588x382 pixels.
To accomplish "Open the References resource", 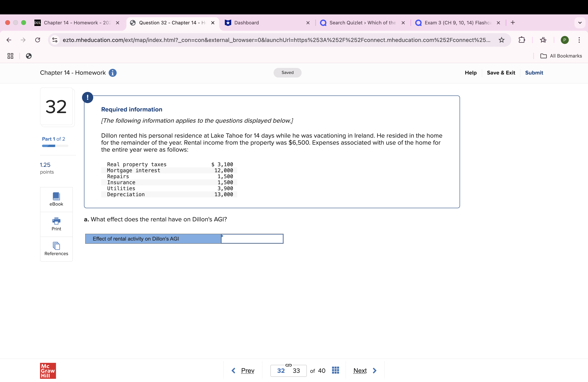I will click(56, 249).
